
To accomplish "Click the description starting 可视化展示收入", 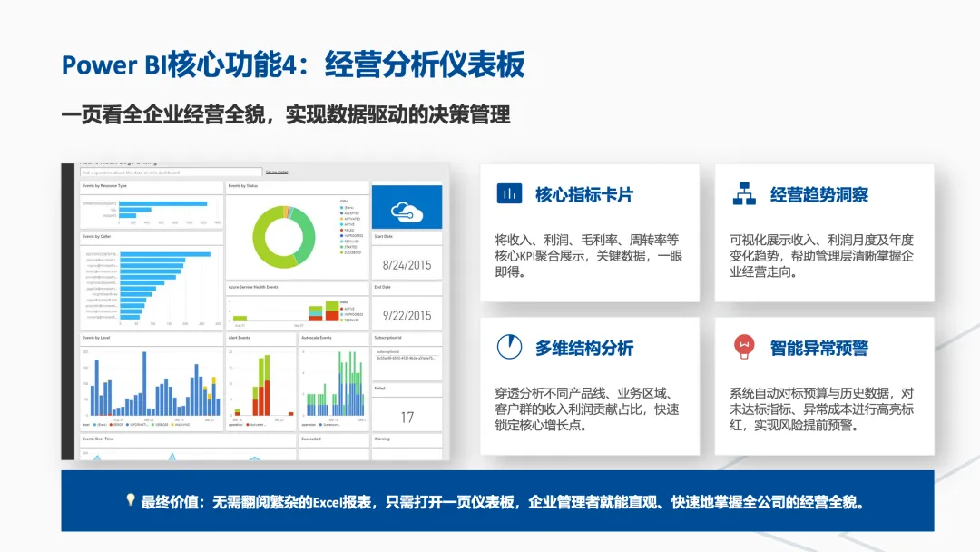I will 821,256.
